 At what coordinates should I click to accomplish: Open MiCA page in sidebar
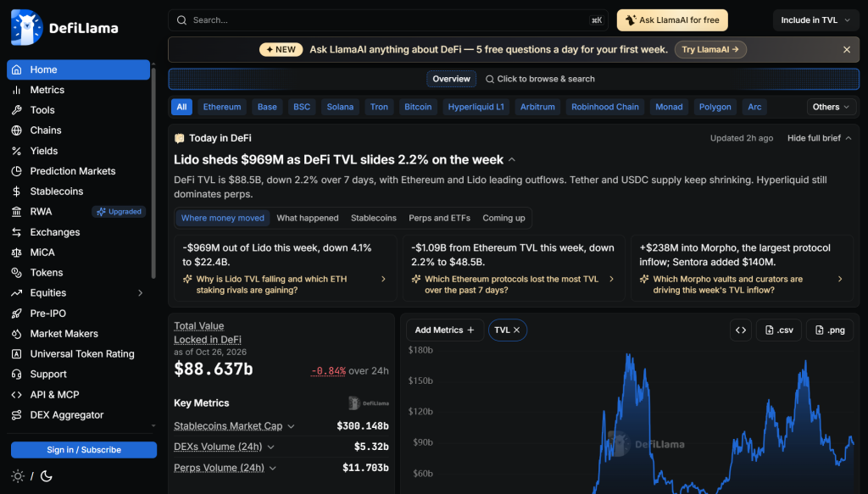(x=78, y=253)
